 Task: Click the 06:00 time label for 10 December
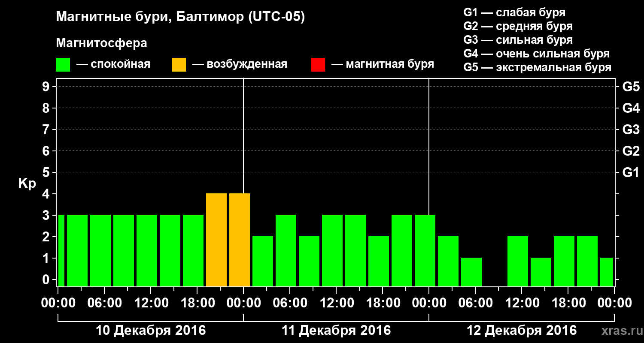[104, 303]
